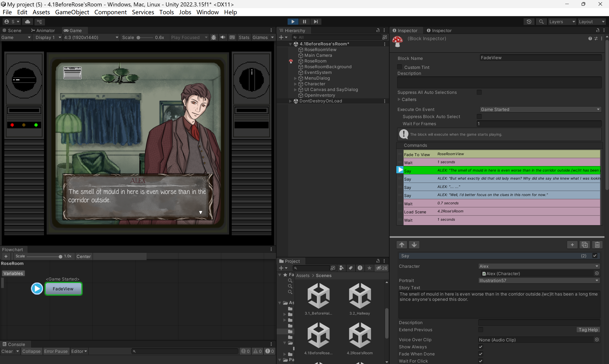Enable Custom Tint checkbox
The image size is (609, 364).
coord(399,67)
